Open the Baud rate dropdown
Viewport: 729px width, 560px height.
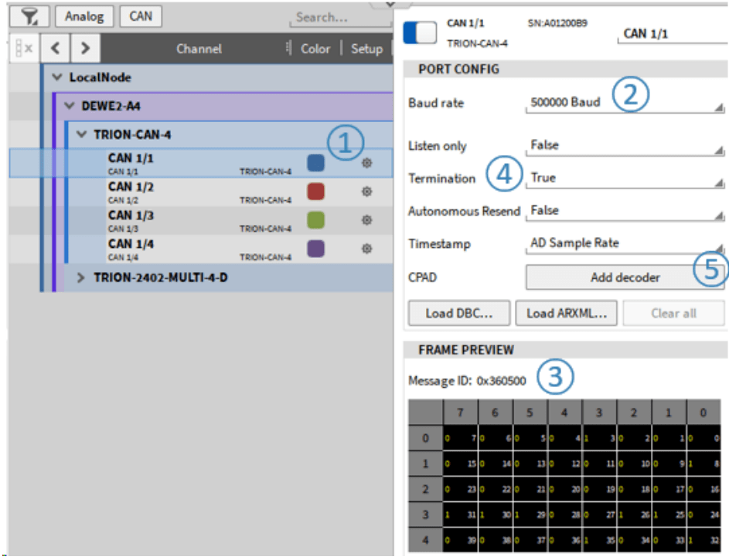coord(626,103)
